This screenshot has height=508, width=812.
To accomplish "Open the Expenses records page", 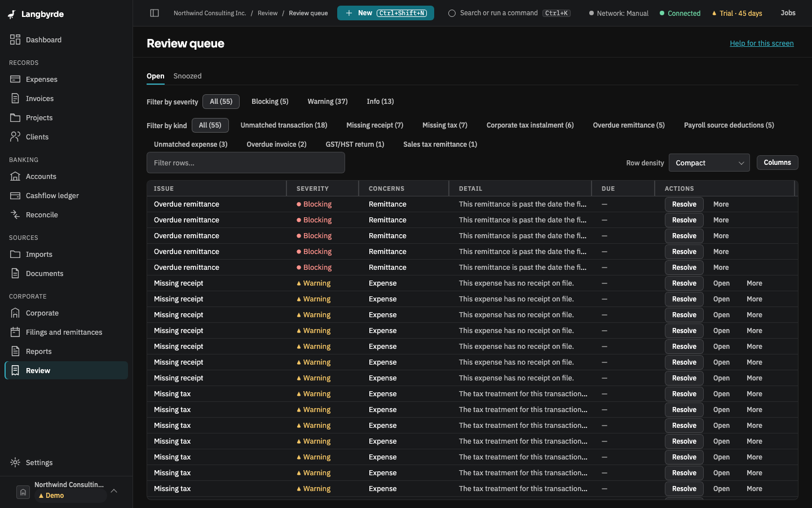I will (66, 79).
